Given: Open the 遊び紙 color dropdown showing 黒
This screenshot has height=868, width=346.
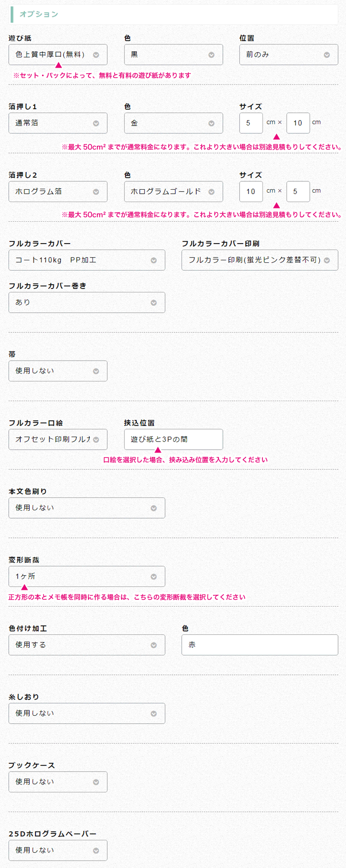Looking at the screenshot, I should coord(173,54).
